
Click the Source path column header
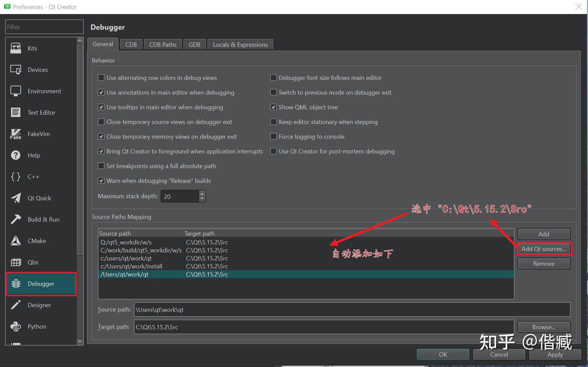[x=141, y=233]
